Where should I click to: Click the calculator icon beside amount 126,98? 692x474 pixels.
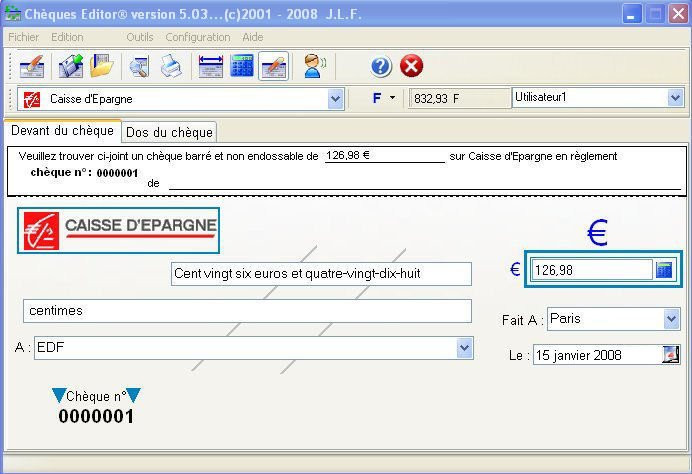[664, 269]
